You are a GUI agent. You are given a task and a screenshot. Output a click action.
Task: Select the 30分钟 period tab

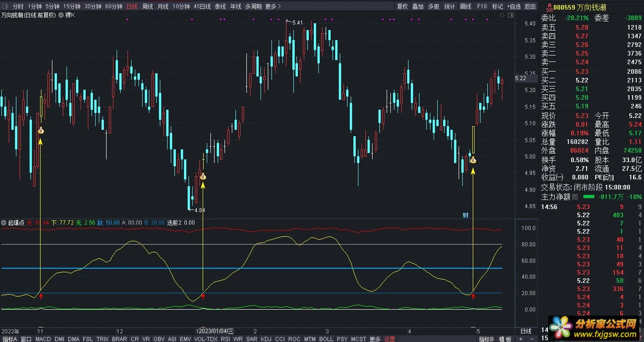[93, 6]
